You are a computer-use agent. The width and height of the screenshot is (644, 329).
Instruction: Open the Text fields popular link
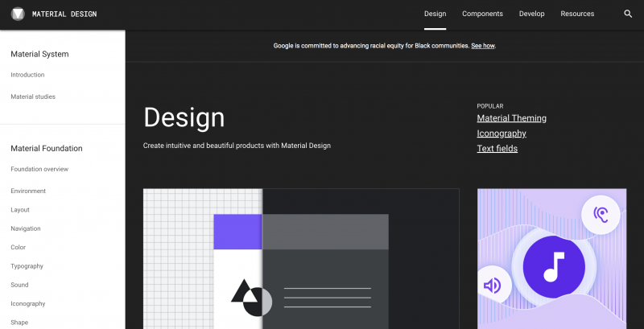point(497,149)
